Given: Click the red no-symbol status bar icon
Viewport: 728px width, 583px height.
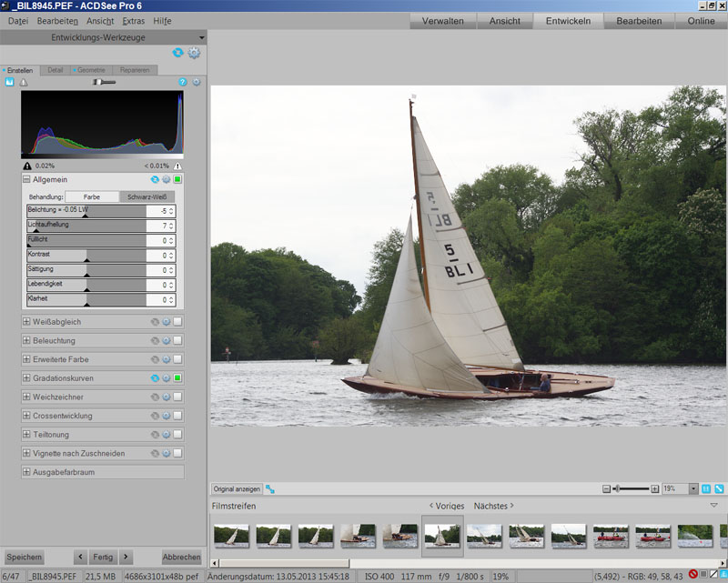Looking at the screenshot, I should pyautogui.click(x=693, y=575).
